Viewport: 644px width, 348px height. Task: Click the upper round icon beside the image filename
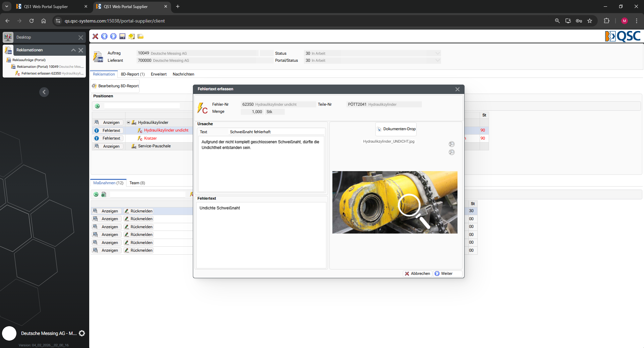coord(452,144)
